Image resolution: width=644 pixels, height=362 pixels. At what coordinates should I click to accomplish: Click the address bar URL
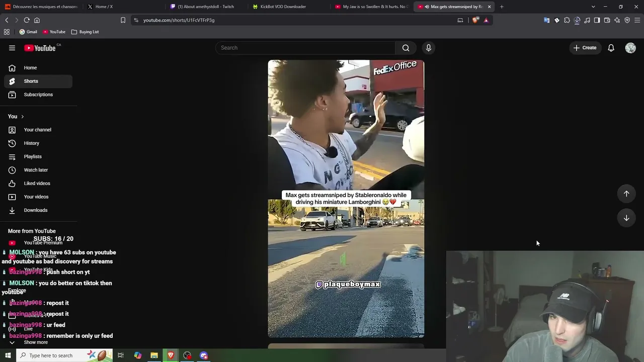point(179,20)
